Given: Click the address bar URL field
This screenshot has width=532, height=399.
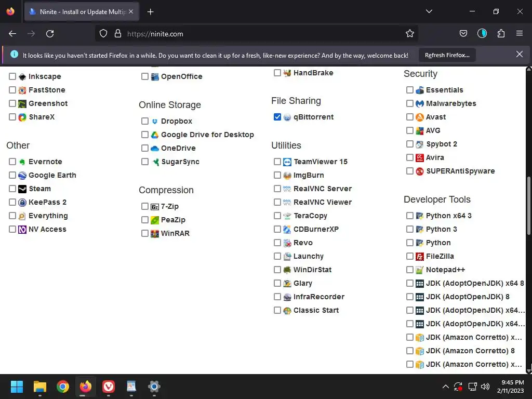Looking at the screenshot, I should pyautogui.click(x=256, y=34).
